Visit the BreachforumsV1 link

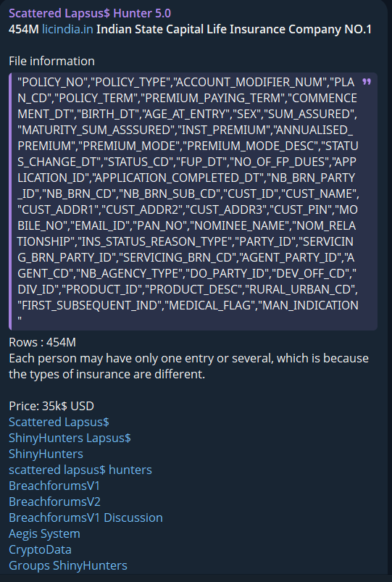pyautogui.click(x=54, y=486)
